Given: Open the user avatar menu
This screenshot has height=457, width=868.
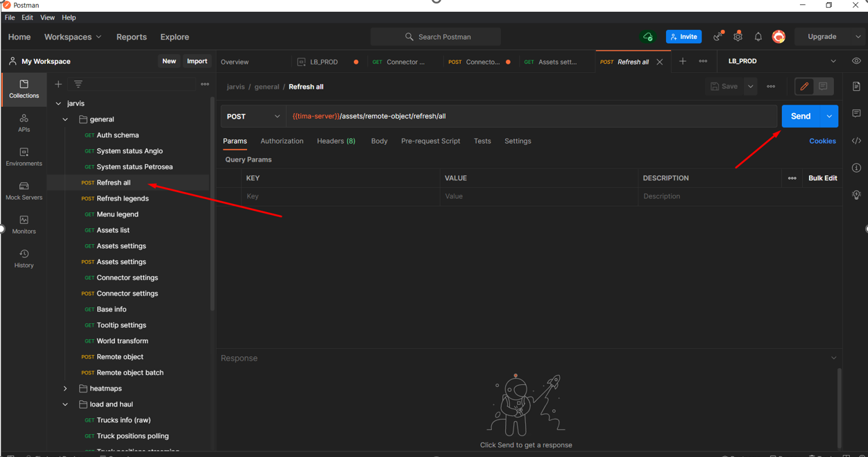Looking at the screenshot, I should click(778, 37).
